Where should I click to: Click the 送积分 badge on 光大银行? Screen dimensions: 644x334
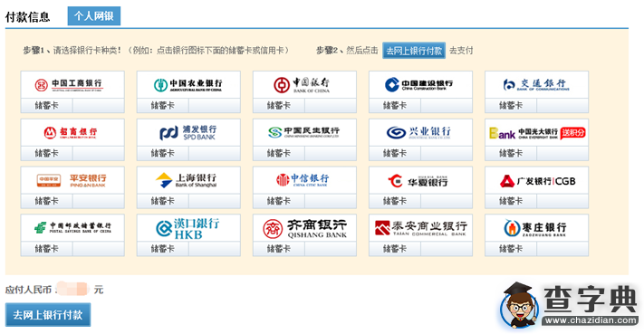[x=572, y=132]
